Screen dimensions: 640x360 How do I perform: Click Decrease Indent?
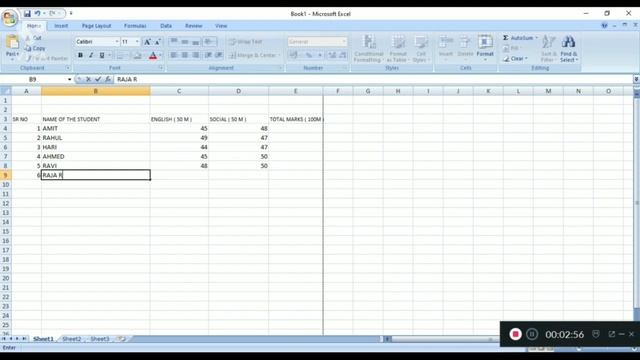(208, 55)
